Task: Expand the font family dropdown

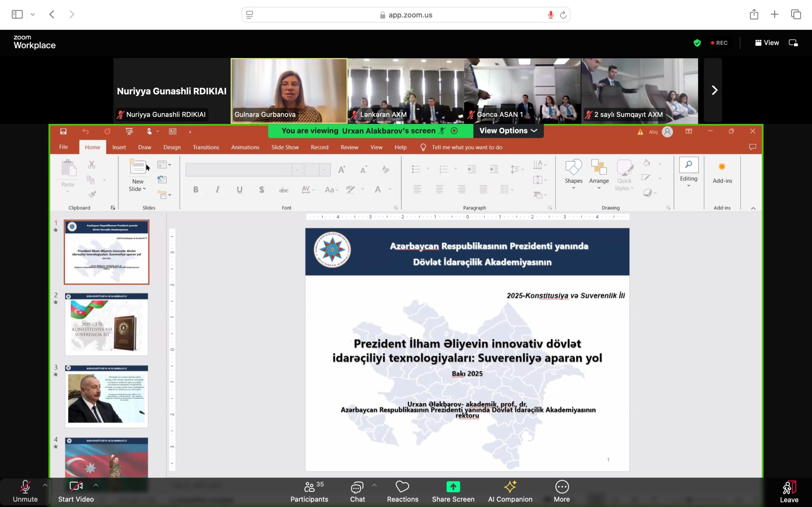Action: [297, 169]
